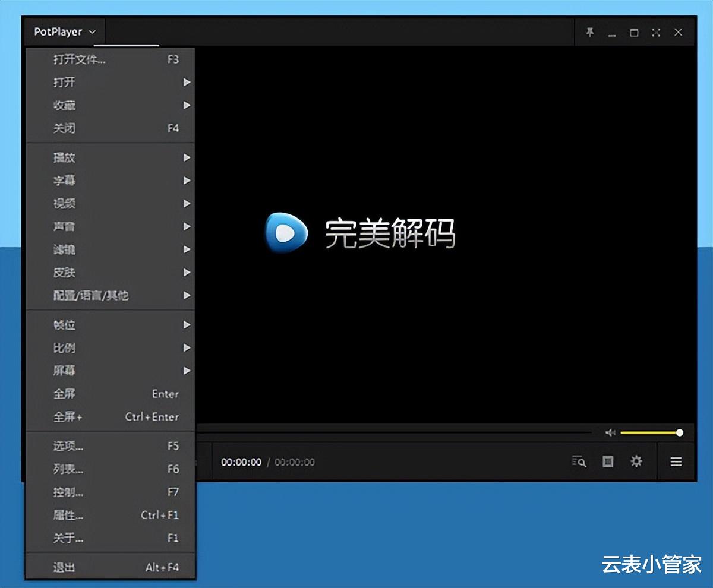Open the 视频 submenu
This screenshot has width=713, height=588.
[111, 203]
